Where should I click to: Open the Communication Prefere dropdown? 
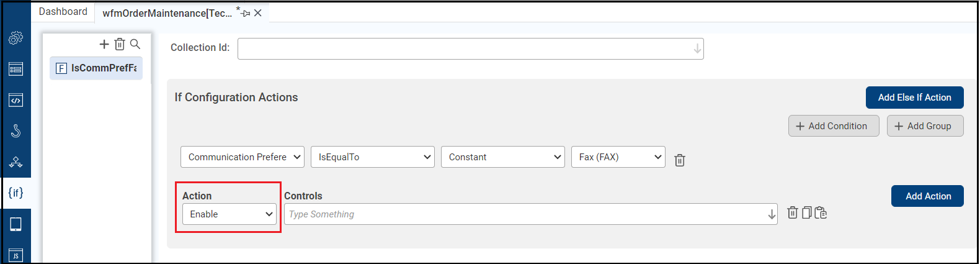click(x=243, y=157)
